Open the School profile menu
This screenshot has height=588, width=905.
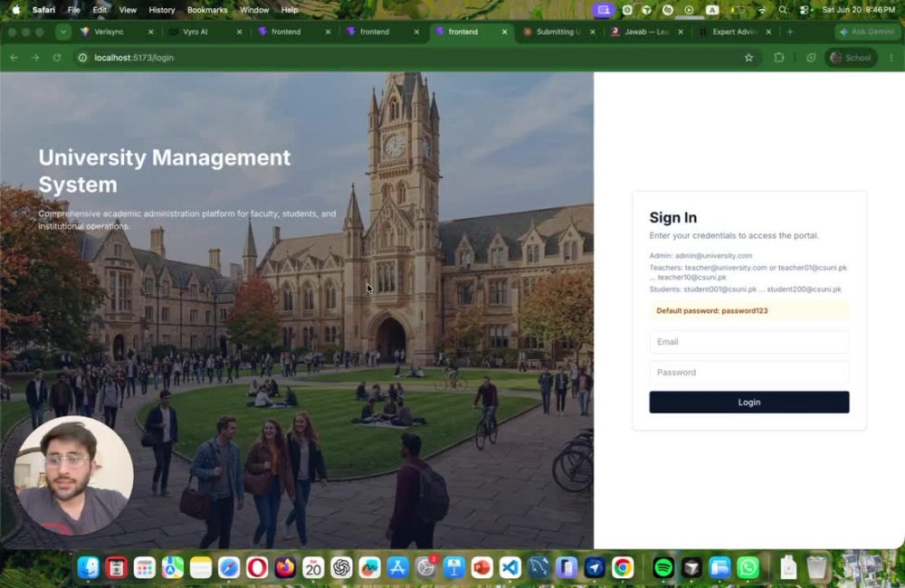point(851,58)
